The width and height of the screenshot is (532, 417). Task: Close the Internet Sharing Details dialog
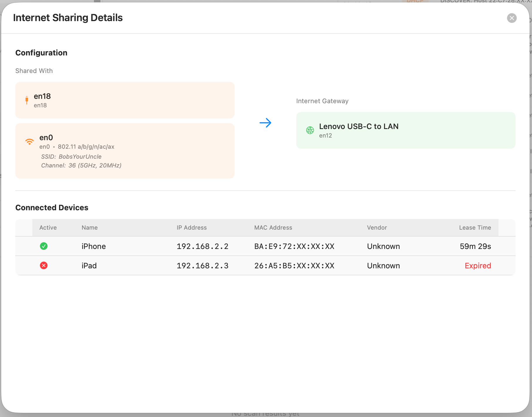pyautogui.click(x=512, y=18)
